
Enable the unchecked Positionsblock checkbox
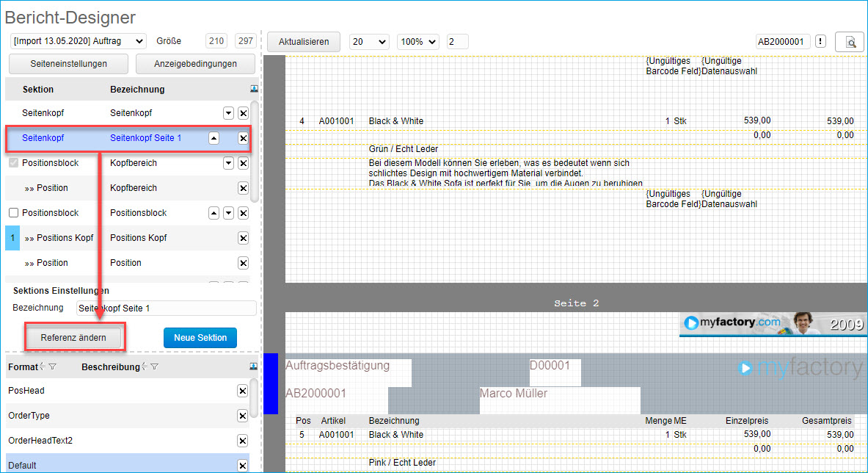[13, 213]
